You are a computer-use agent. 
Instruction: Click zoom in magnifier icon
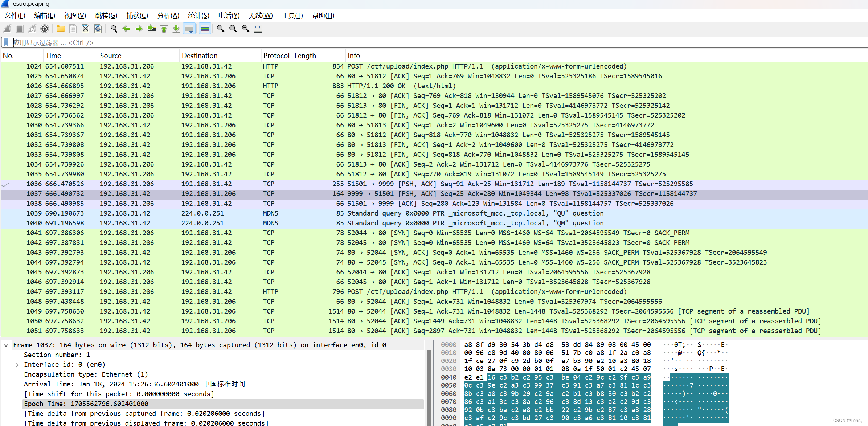[220, 29]
